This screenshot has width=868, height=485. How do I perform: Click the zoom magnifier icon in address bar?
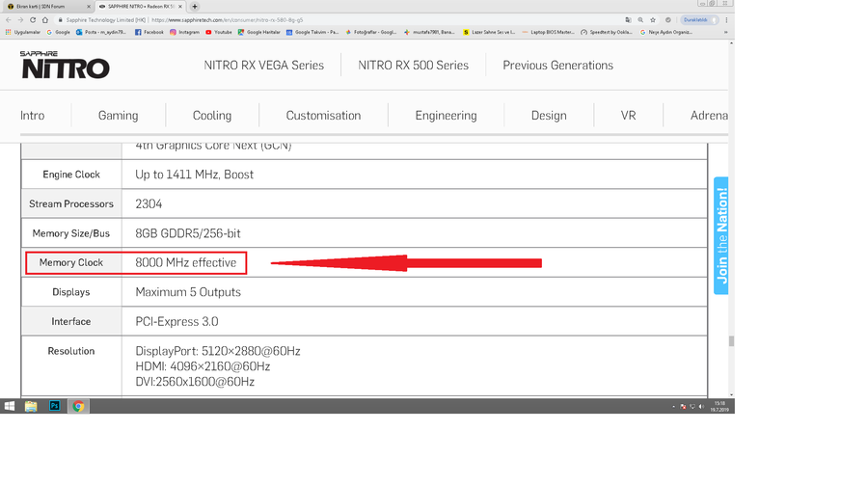pos(640,20)
